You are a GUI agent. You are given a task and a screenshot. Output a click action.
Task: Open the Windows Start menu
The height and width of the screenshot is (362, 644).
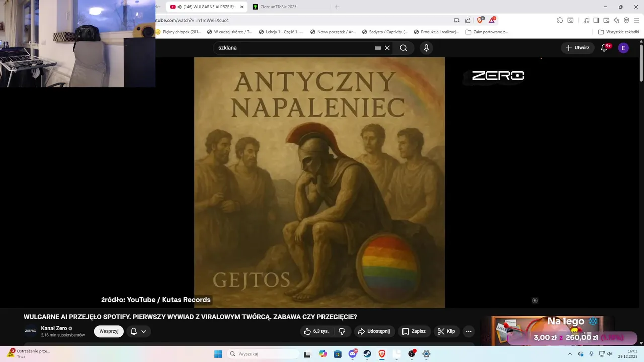218,354
